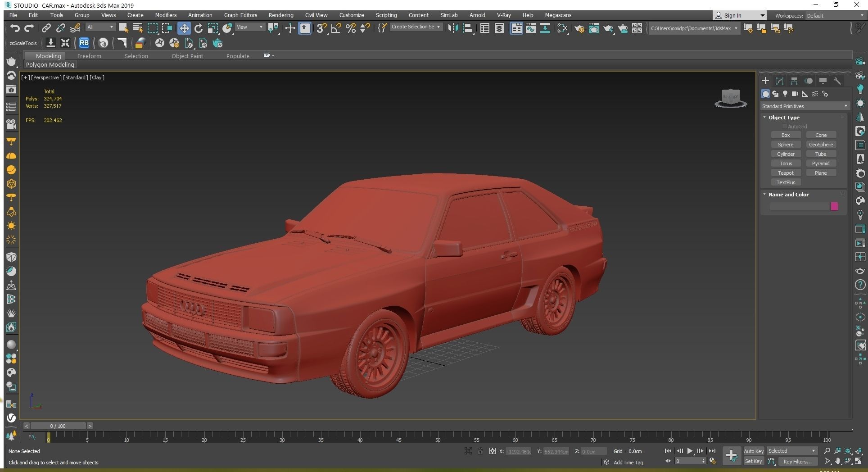
Task: Collapse the Object Type rollout
Action: [783, 118]
